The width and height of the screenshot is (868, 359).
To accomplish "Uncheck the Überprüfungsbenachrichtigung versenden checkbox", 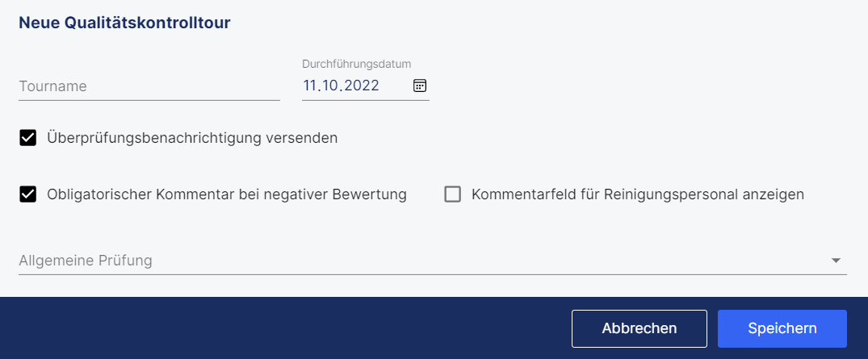I will (x=27, y=138).
